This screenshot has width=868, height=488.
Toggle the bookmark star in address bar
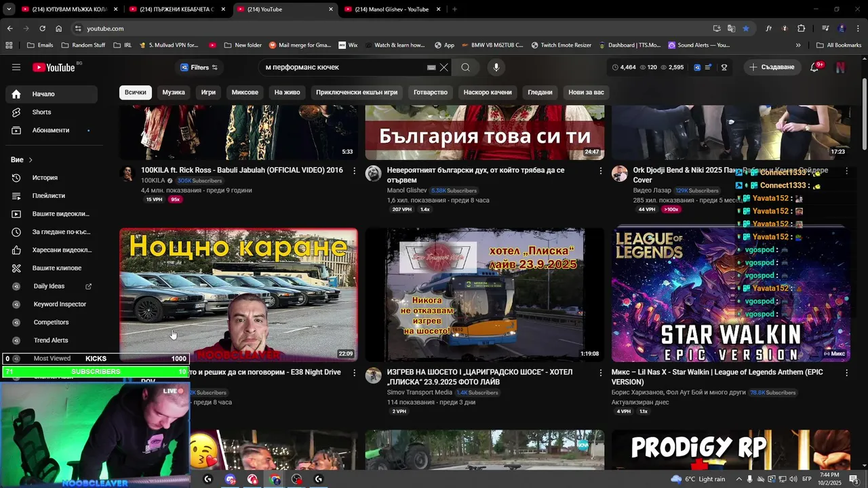tap(746, 28)
